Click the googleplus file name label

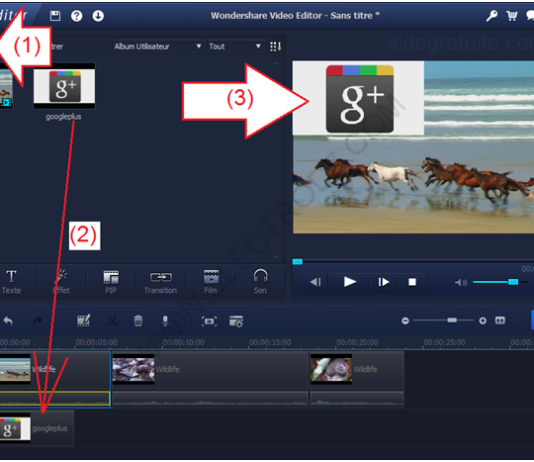pos(63,117)
